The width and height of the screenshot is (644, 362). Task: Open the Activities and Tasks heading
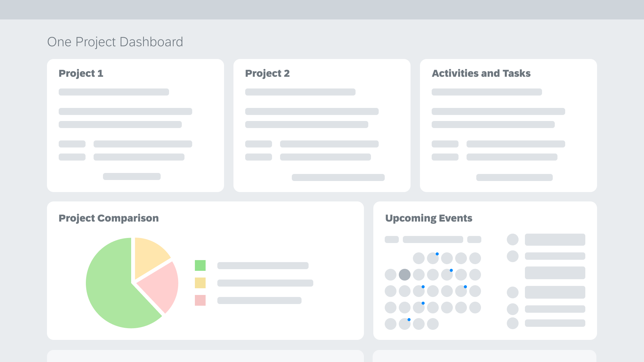481,73
